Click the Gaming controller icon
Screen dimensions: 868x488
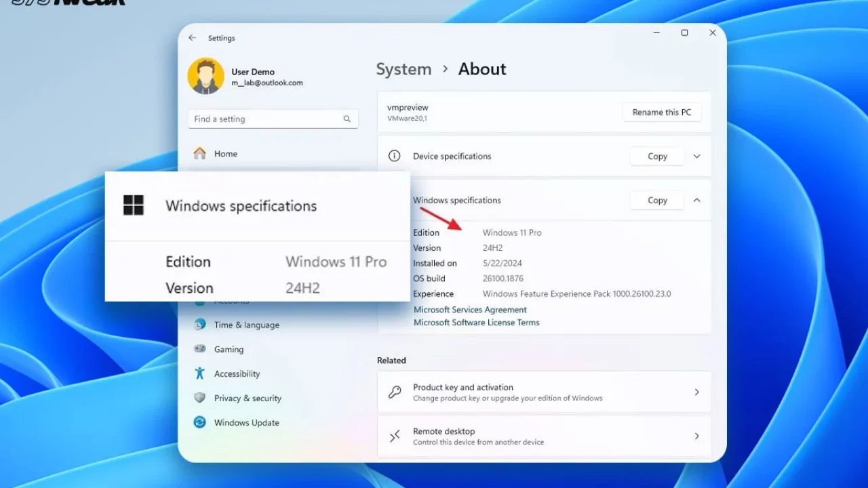click(x=199, y=349)
